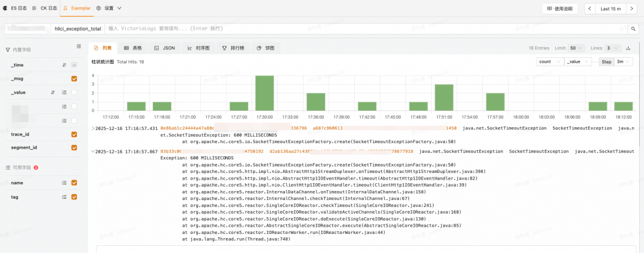Open the 使用说明 usage guide
The width and height of the screenshot is (644, 253).
(560, 8)
